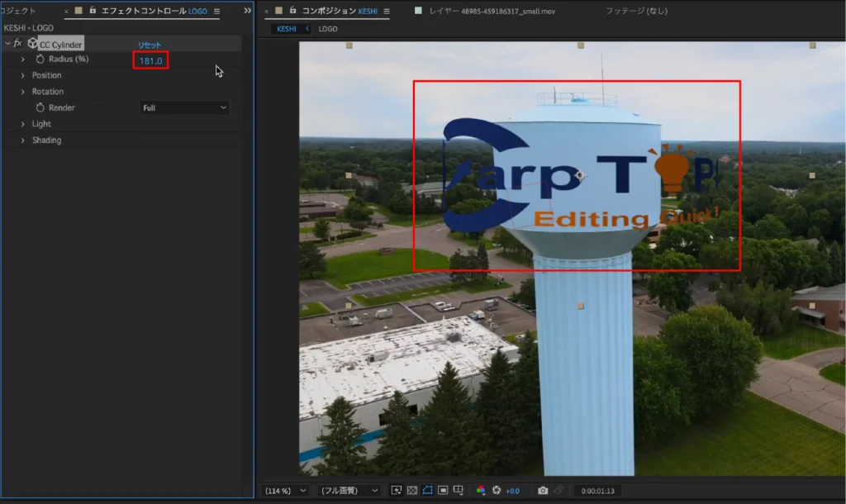Switch to the レイヤー 48985-459186317_small.mov tab
846x504 pixels.
pos(492,11)
